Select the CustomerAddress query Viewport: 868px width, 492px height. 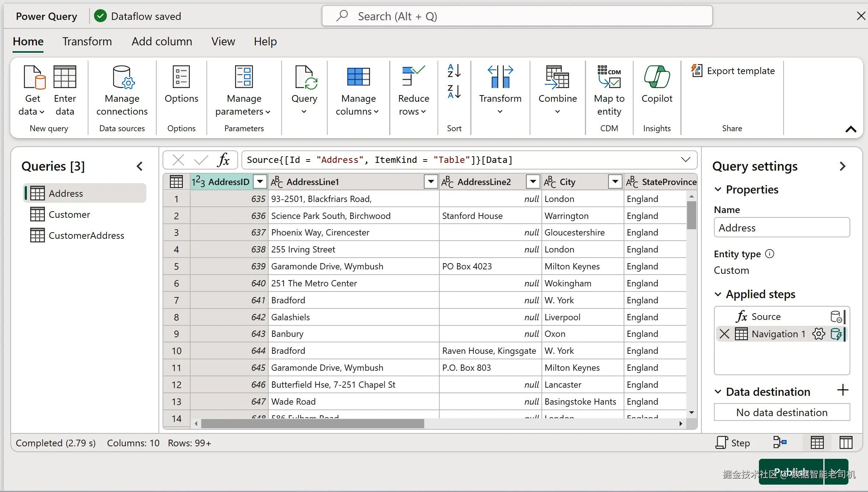click(86, 235)
